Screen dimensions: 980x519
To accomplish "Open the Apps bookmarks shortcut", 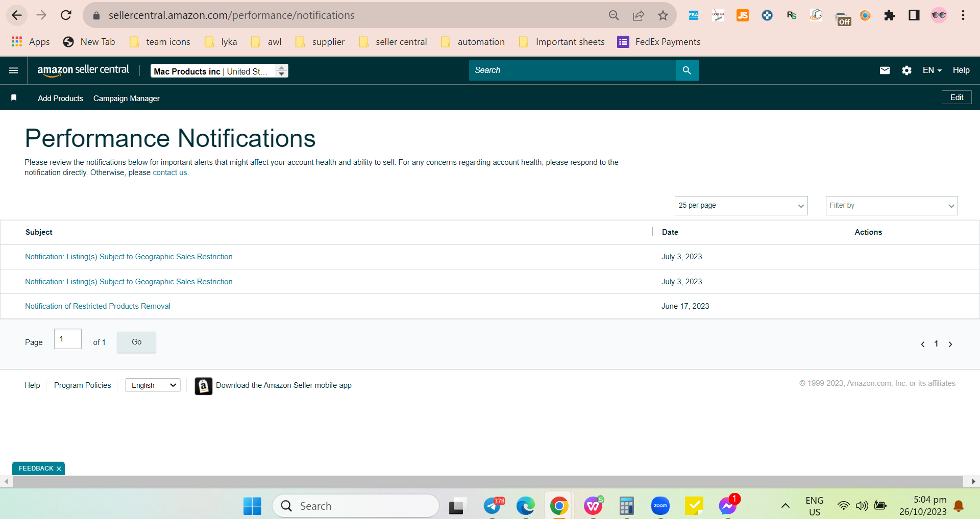I will pos(31,42).
